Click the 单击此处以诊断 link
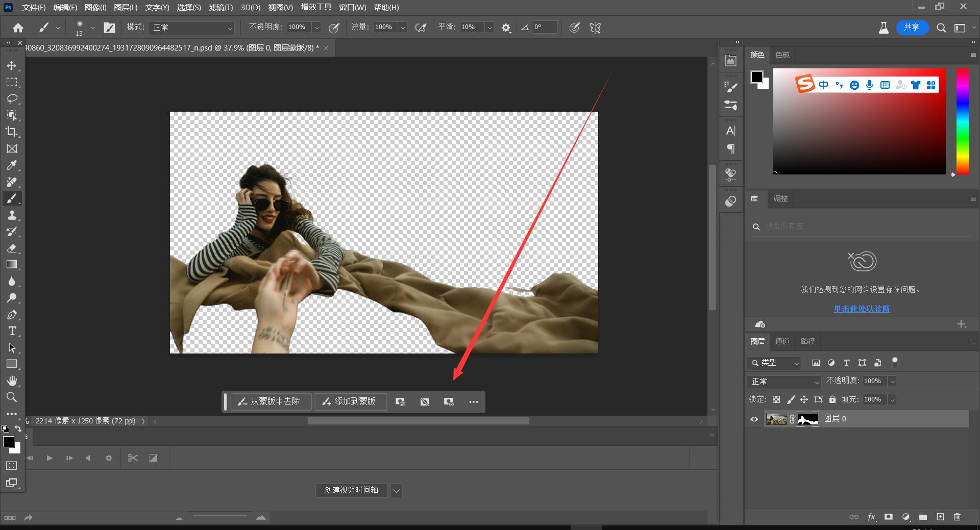 pyautogui.click(x=862, y=309)
